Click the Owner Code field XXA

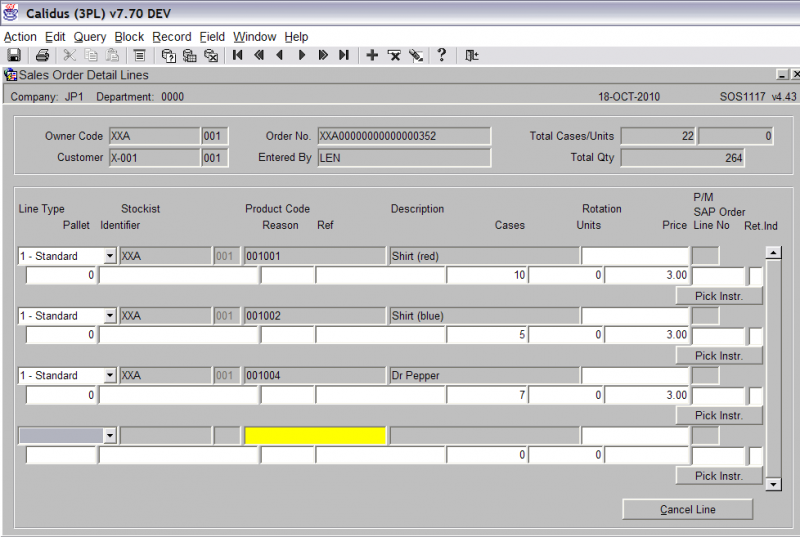tap(154, 136)
